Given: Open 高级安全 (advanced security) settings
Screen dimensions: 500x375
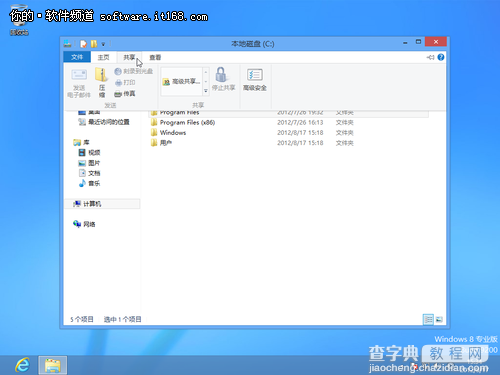Looking at the screenshot, I should 255,79.
